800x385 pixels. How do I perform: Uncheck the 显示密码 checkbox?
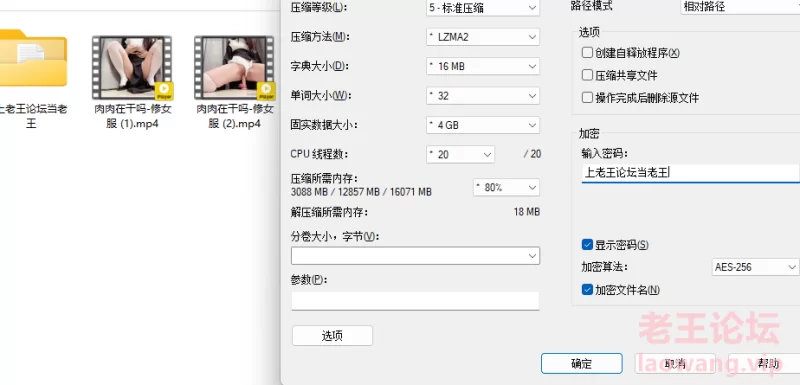pos(587,245)
